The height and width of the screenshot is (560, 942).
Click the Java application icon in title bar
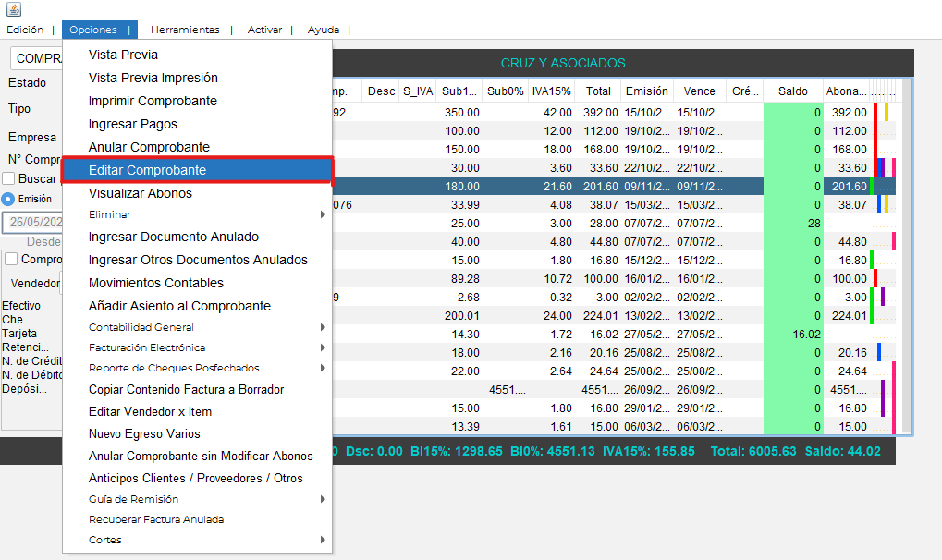[13, 10]
